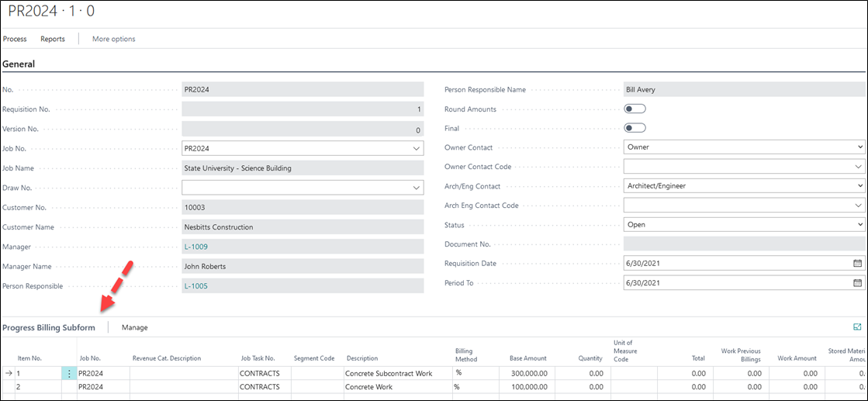Toggle the Round Amounts switch

click(635, 109)
